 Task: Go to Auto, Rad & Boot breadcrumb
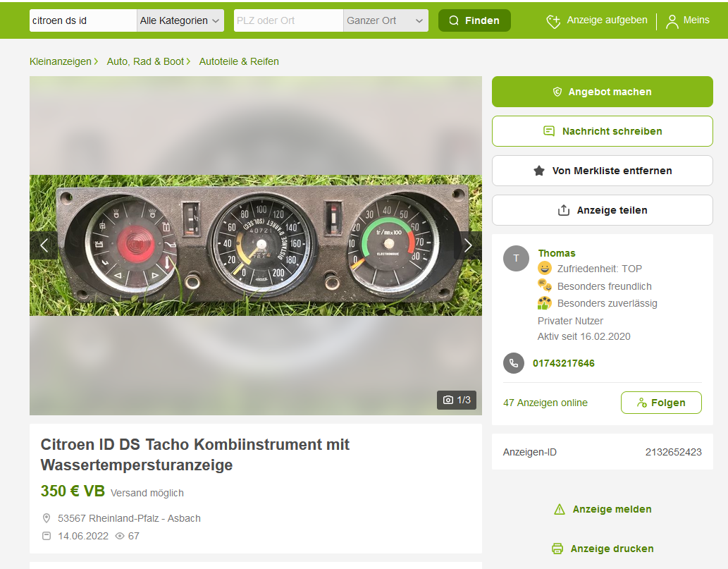click(145, 61)
